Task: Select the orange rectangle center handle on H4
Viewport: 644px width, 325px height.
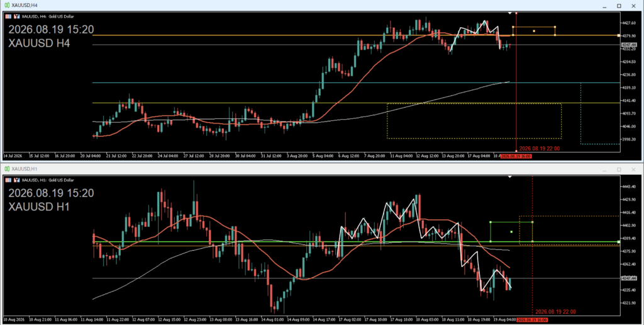Action: [534, 31]
